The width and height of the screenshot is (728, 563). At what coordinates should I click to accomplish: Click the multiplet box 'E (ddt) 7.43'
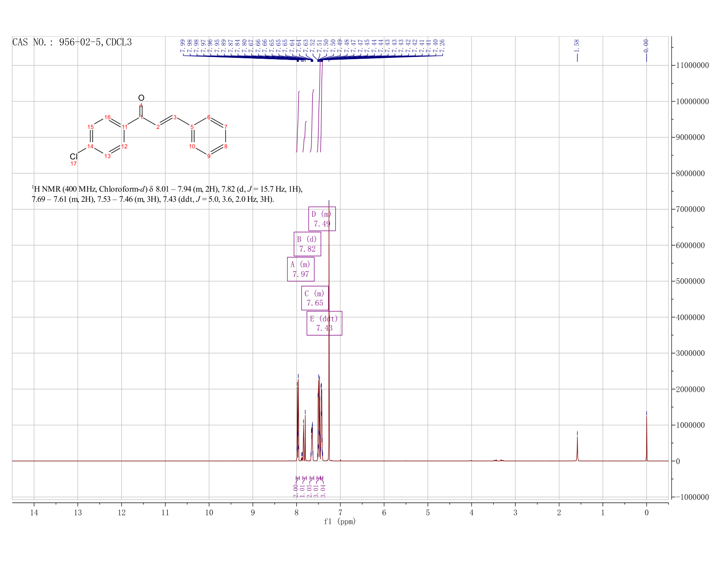(x=324, y=323)
